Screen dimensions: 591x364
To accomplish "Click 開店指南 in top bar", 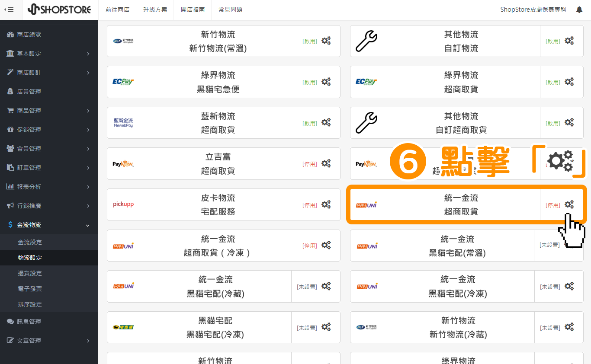I will (x=193, y=10).
